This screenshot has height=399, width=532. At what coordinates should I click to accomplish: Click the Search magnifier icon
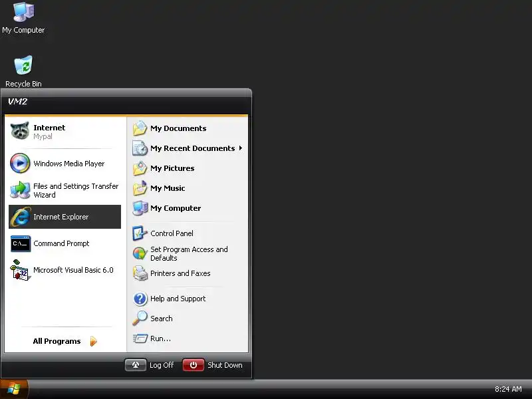140,319
